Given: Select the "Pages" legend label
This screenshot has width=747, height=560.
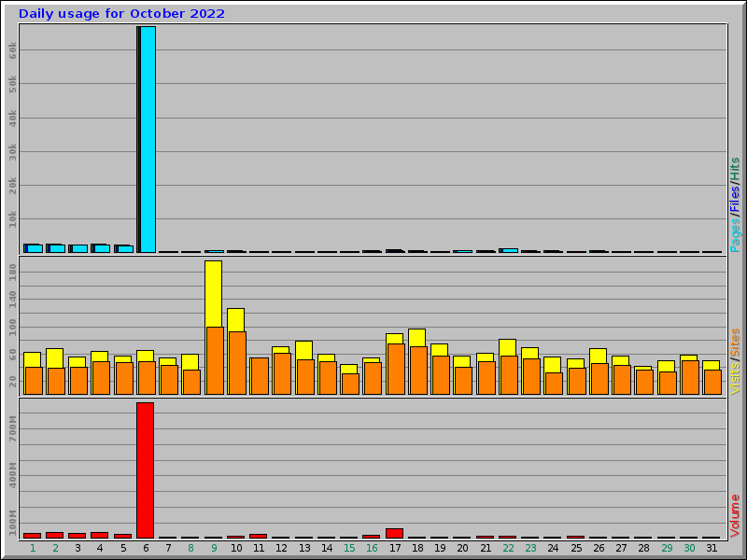Looking at the screenshot, I should (x=735, y=236).
